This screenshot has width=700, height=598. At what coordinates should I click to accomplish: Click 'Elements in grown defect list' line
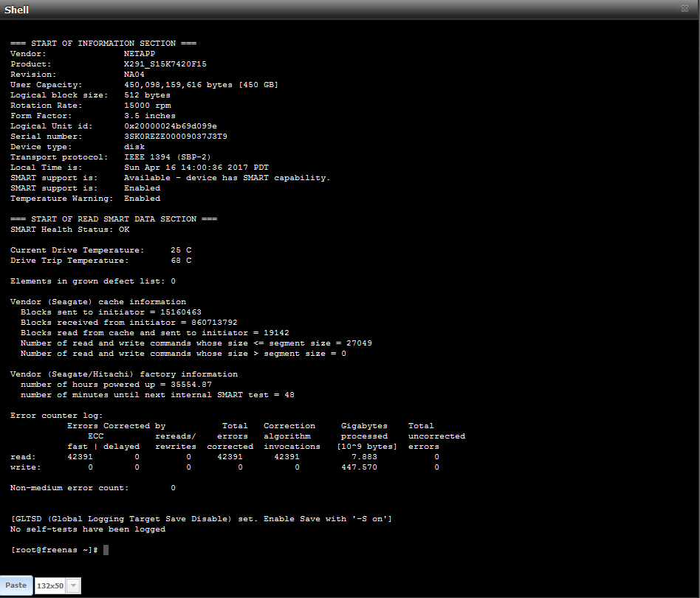point(93,281)
